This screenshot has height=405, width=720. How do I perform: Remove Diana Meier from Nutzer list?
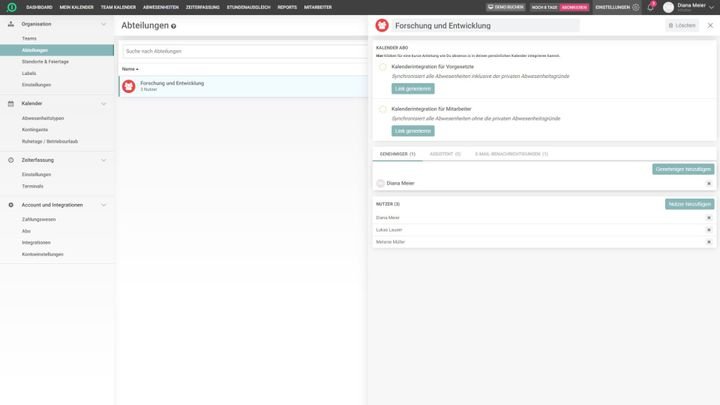709,218
